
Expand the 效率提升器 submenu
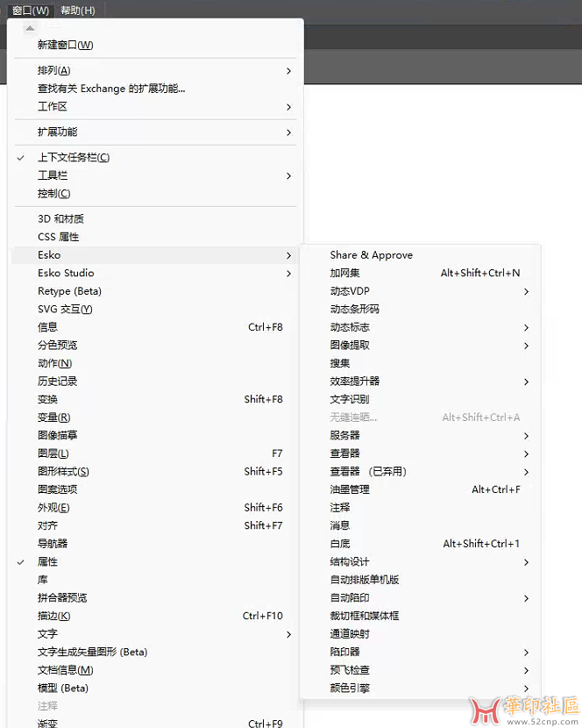tap(420, 382)
